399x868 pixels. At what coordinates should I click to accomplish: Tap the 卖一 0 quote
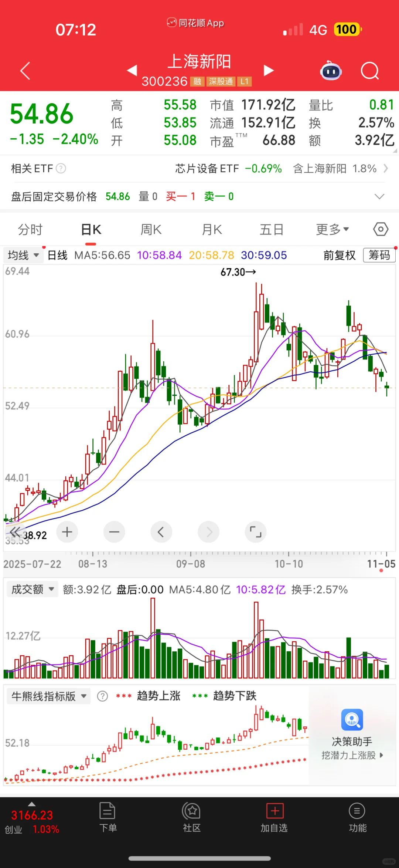point(219,196)
